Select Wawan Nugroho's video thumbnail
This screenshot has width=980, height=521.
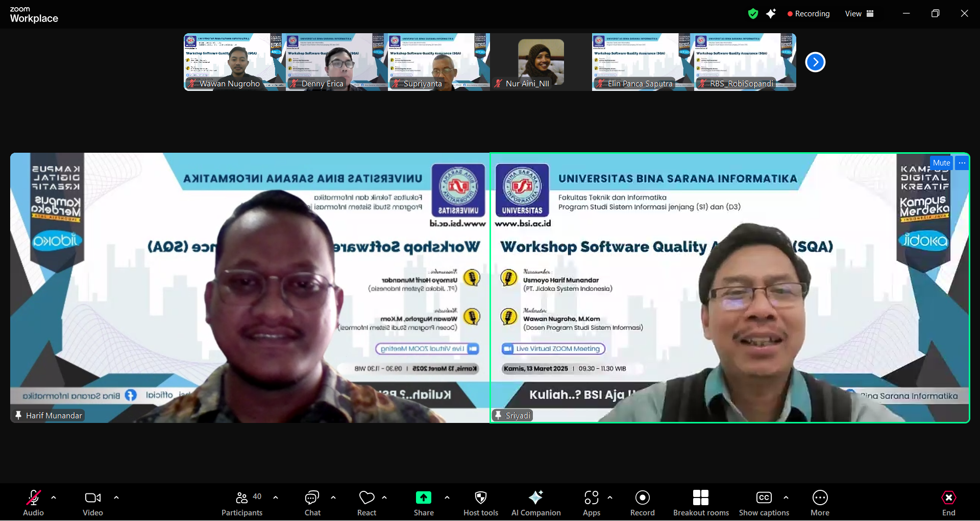pos(235,62)
